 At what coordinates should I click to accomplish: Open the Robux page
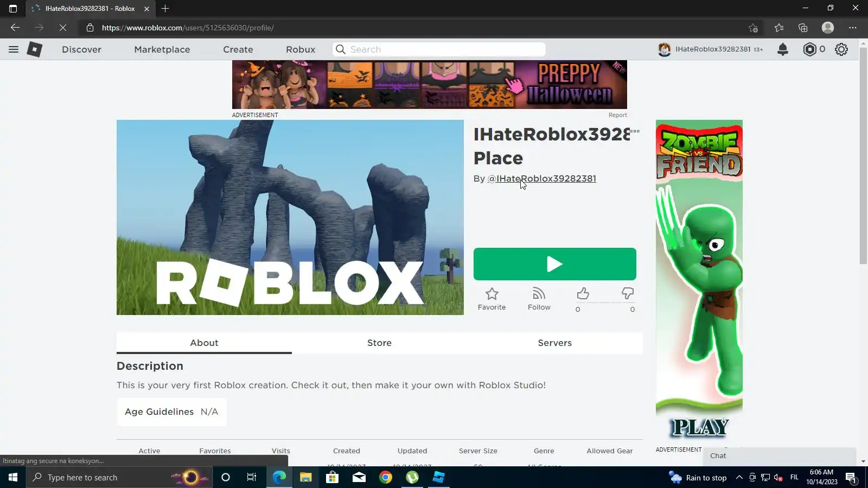coord(301,49)
